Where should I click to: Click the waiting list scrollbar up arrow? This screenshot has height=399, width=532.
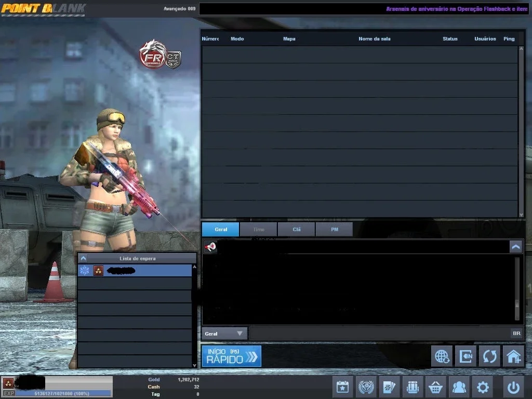(194, 267)
